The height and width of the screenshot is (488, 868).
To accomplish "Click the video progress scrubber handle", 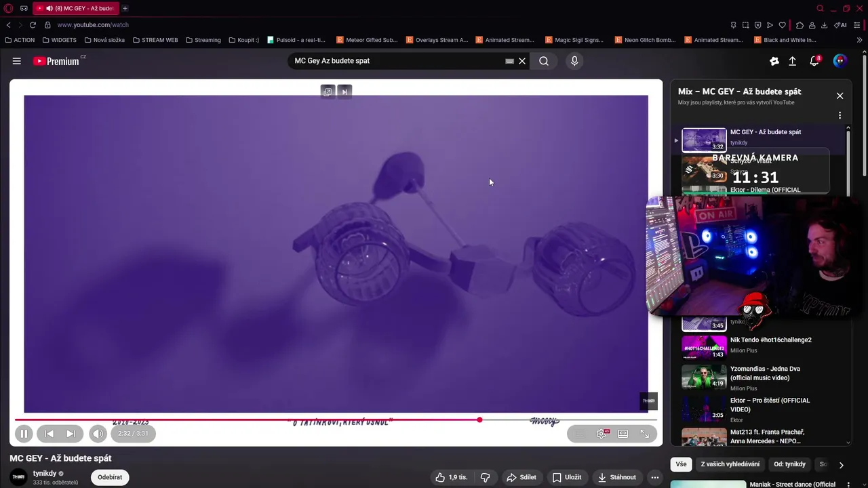I will [x=479, y=420].
